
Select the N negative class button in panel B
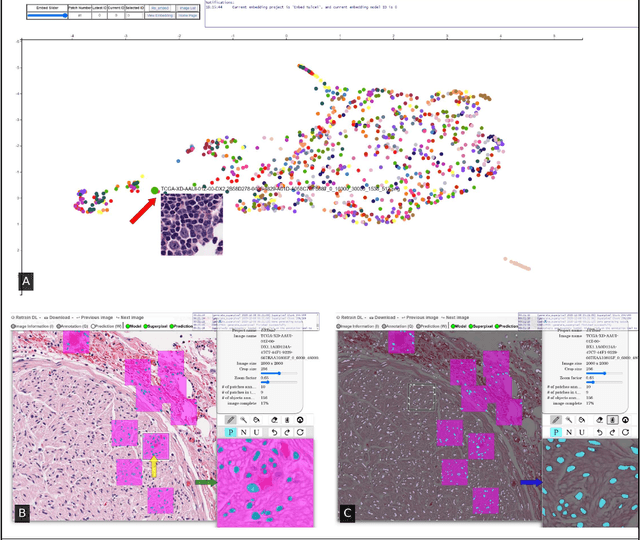pos(244,432)
